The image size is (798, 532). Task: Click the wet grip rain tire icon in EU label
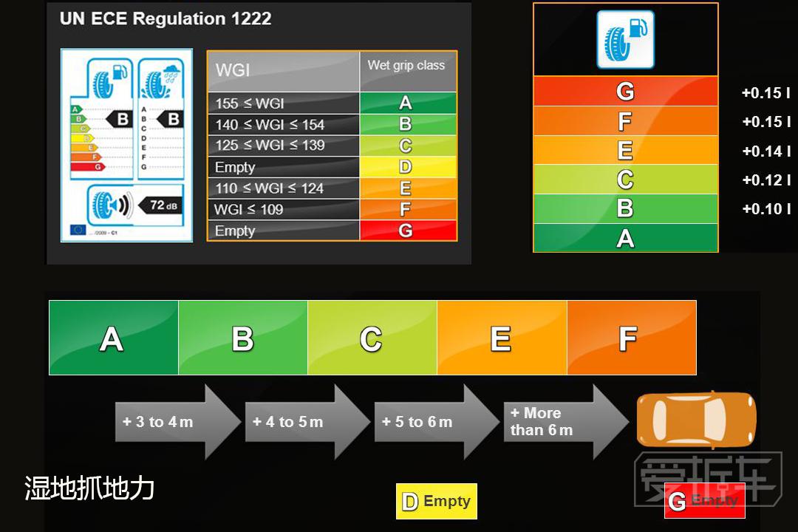[x=160, y=80]
